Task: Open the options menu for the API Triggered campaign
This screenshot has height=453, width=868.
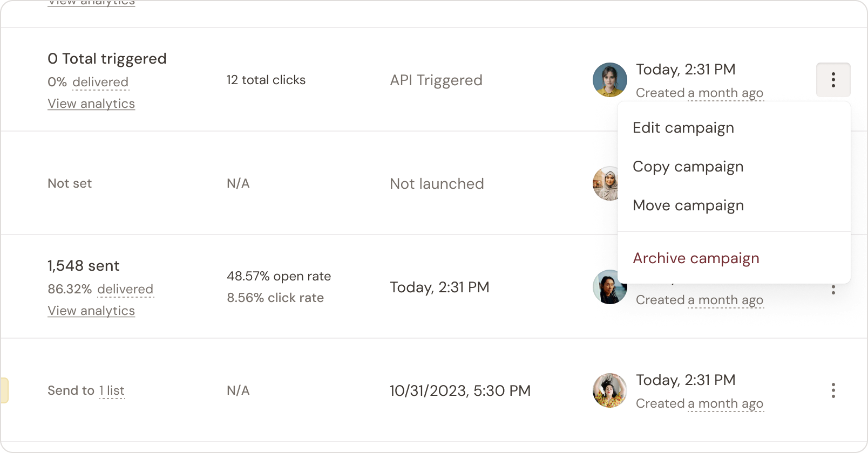Action: 833,80
